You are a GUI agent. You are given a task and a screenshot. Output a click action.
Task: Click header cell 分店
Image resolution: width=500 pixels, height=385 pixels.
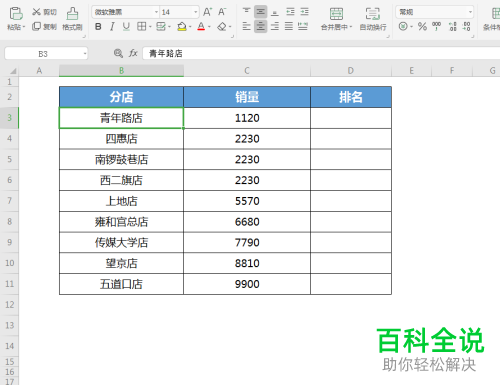tap(121, 97)
